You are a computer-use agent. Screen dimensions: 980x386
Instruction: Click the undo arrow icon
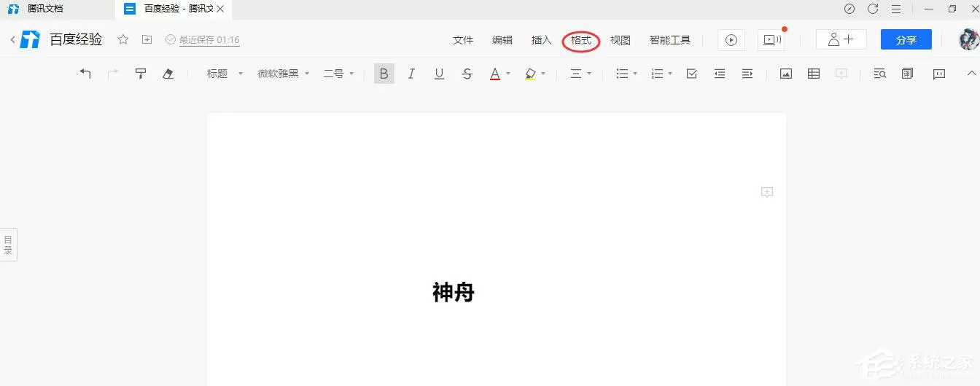[x=85, y=74]
